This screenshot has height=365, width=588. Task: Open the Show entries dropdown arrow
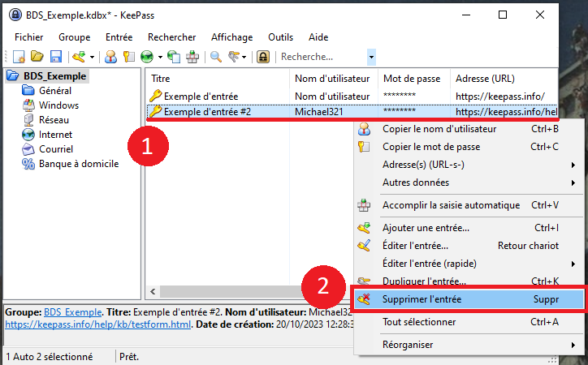coord(244,58)
